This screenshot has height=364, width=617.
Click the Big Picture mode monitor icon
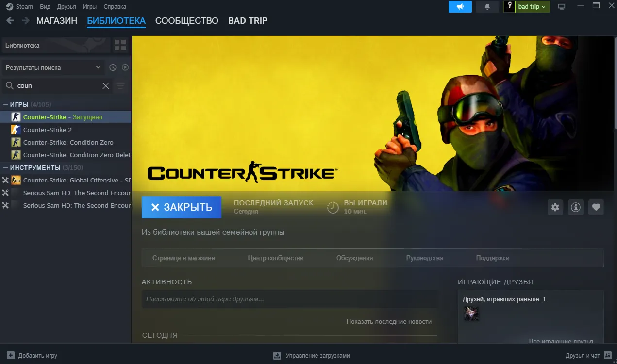coord(562,7)
